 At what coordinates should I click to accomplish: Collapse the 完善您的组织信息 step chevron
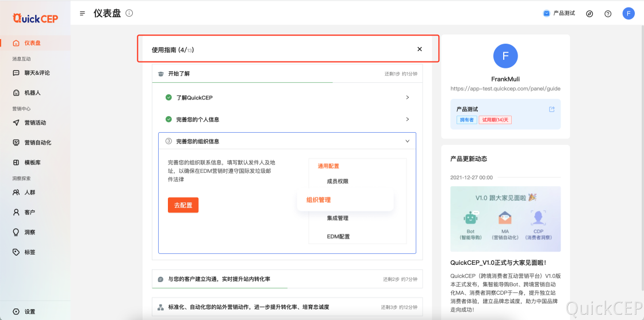click(408, 141)
